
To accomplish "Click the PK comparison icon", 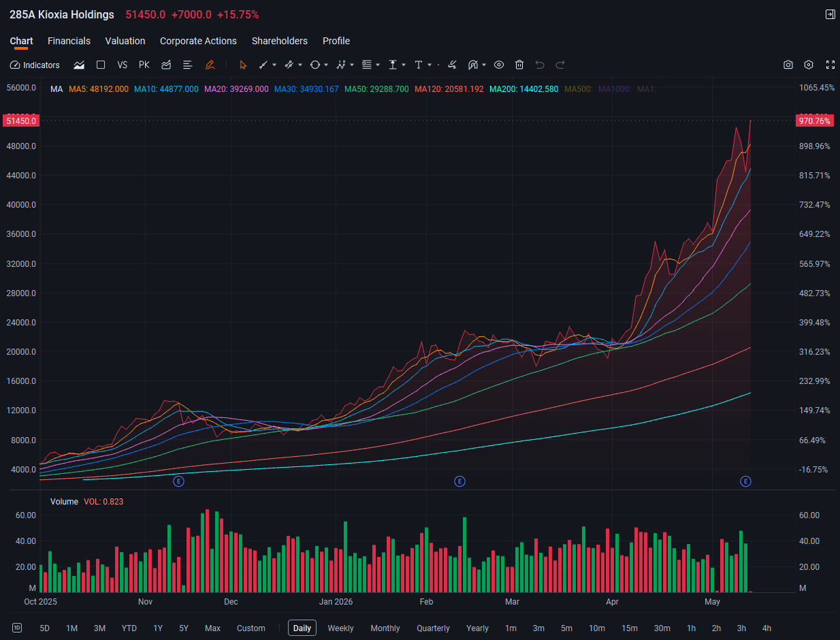I will pyautogui.click(x=144, y=65).
